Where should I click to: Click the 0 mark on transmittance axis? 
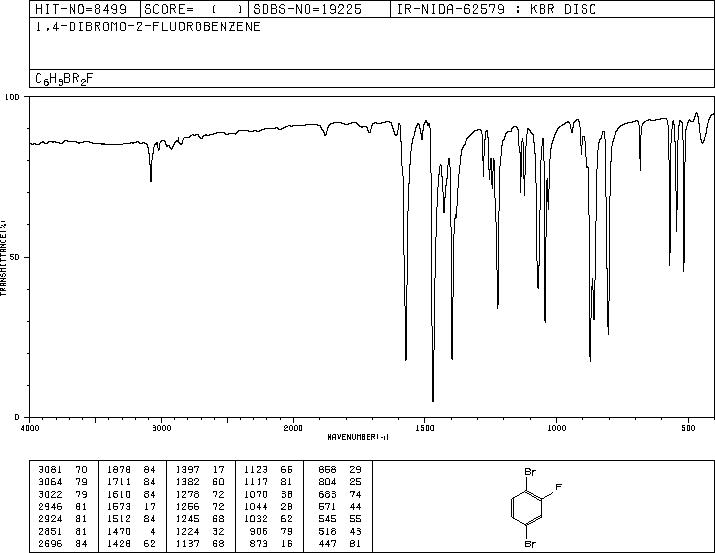pos(17,417)
